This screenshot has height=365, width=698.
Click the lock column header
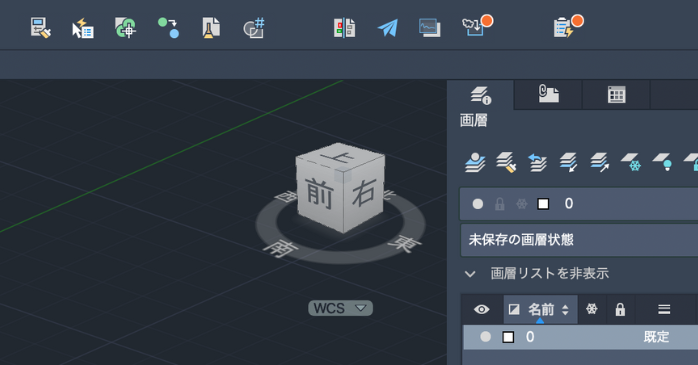(x=620, y=309)
